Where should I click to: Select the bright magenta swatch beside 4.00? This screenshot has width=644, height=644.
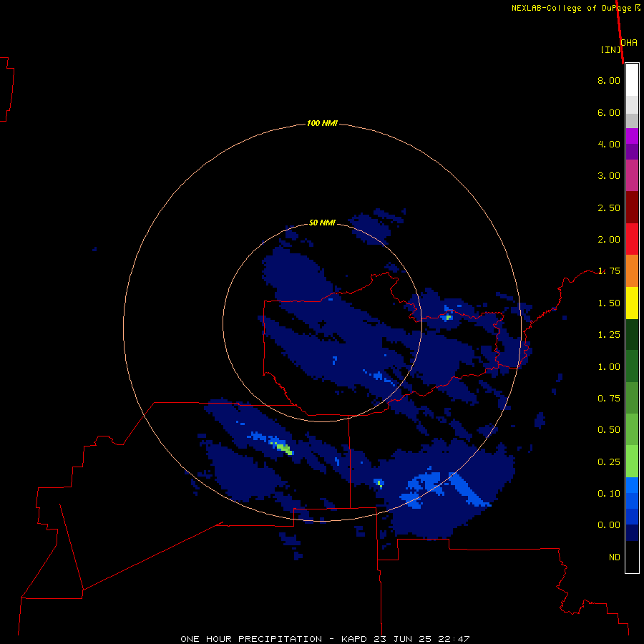tap(632, 137)
